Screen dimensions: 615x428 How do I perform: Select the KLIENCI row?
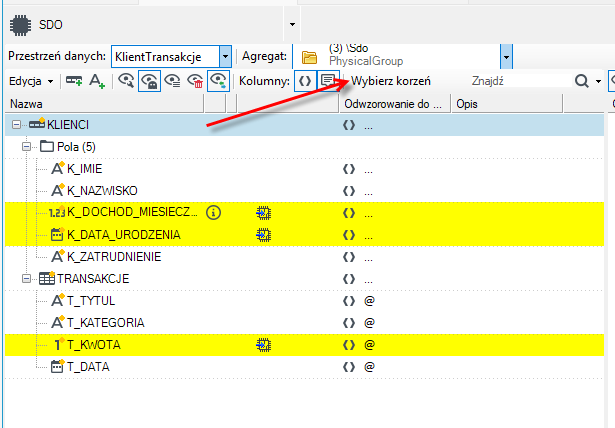(x=304, y=125)
